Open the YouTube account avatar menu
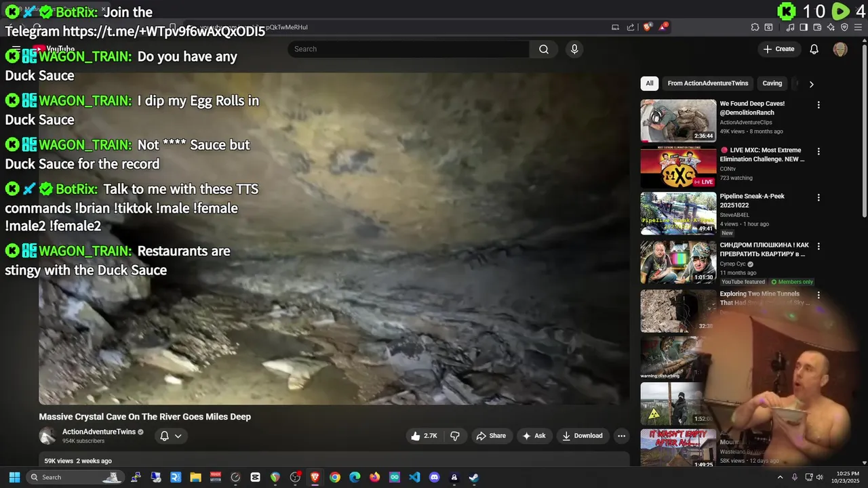The width and height of the screenshot is (868, 488). click(x=840, y=49)
